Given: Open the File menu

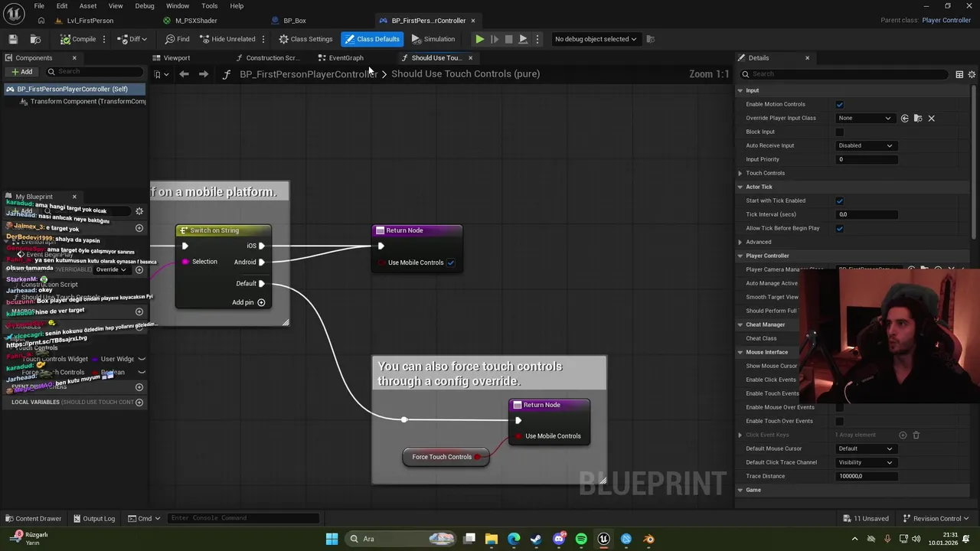Looking at the screenshot, I should pos(38,6).
